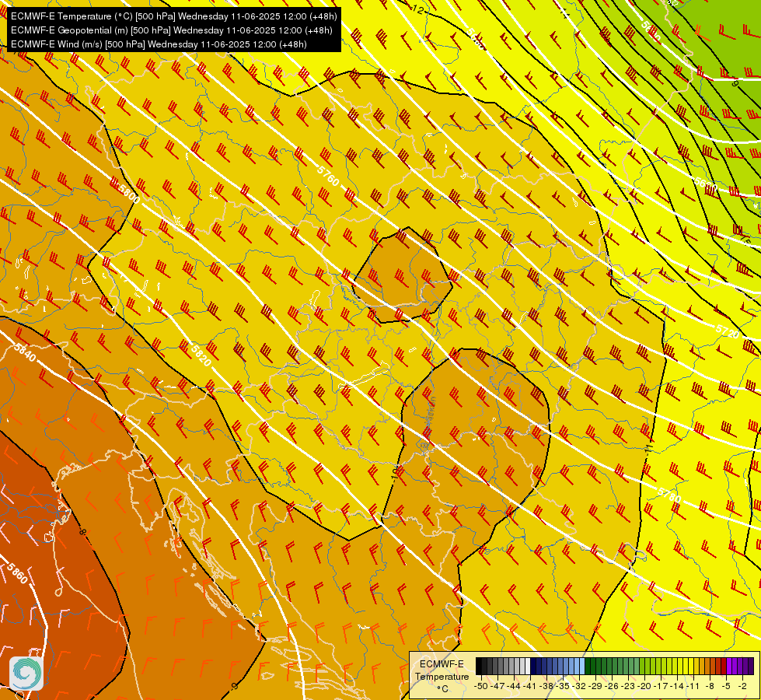The width and height of the screenshot is (761, 700).
Task: Click the legend title 'ECMWF-E Temperature °C'
Action: pyautogui.click(x=442, y=676)
